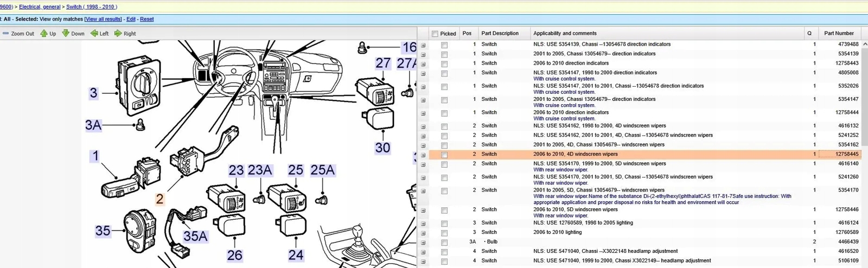Image resolution: width=868 pixels, height=268 pixels.
Task: Click the '• Bulb' part description
Action: point(490,241)
